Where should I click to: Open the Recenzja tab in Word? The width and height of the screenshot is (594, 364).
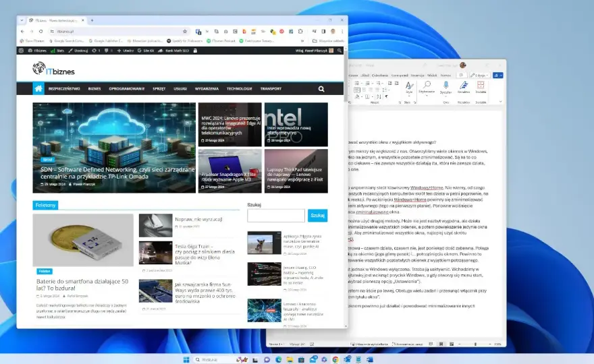[417, 75]
